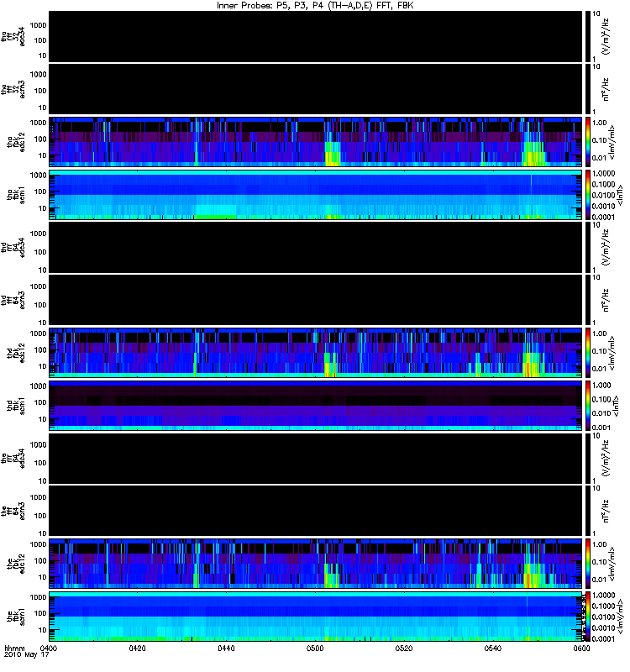
Task: Select the "thd fbk edc12" axis label
Action: pyautogui.click(x=16, y=353)
